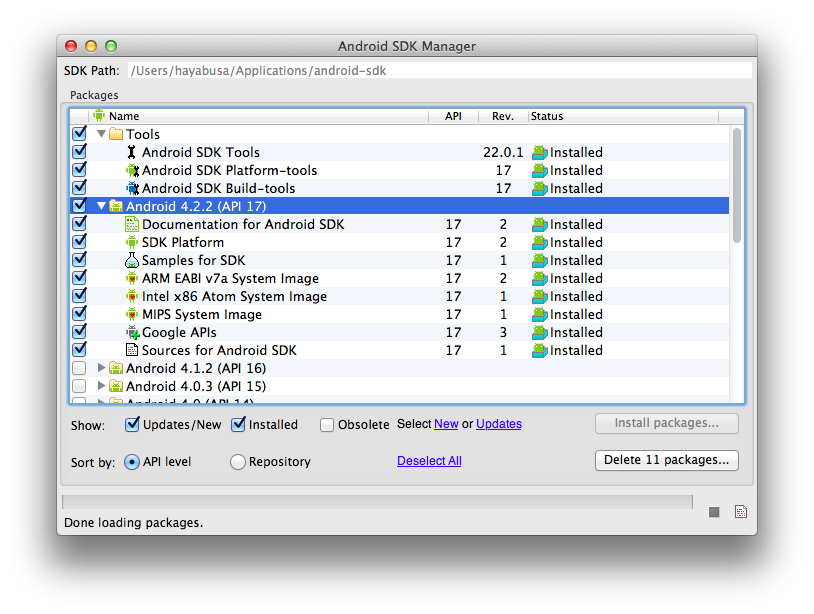Toggle the Installed show filter

(238, 424)
